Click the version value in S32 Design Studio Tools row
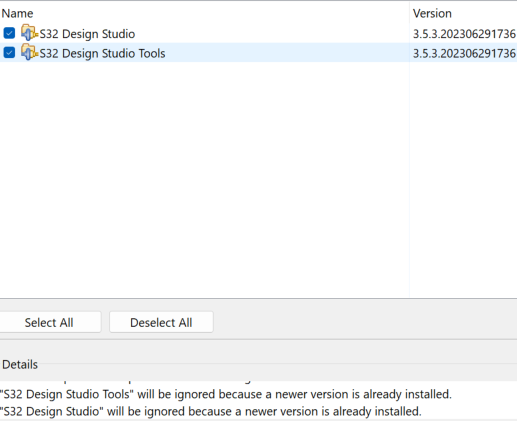This screenshot has height=421, width=517. click(x=464, y=54)
